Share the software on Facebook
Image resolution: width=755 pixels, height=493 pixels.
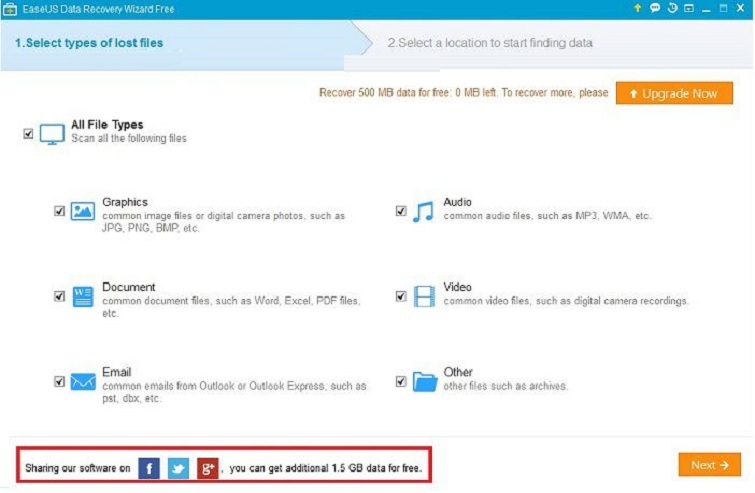149,467
